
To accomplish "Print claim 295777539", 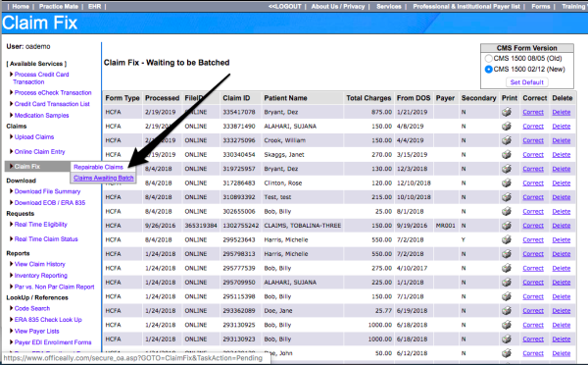I will (x=507, y=268).
